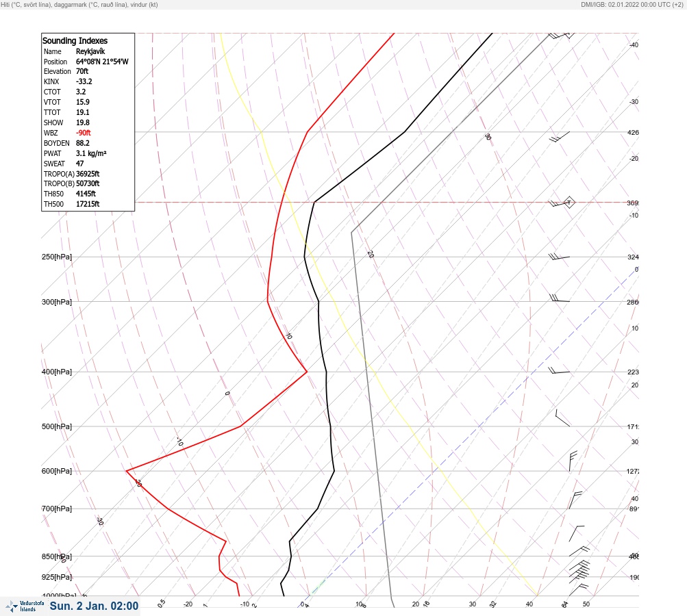Click the wind barb at 400 hPa level
This screenshot has height=616, width=687.
[559, 370]
